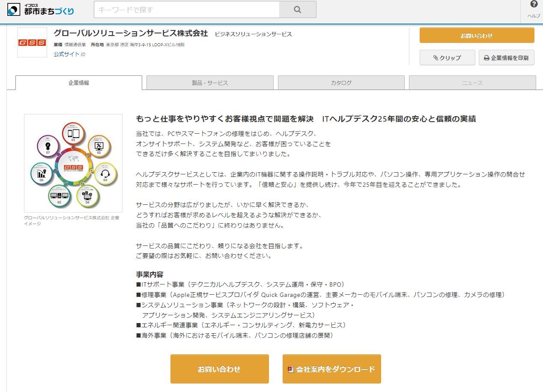Click the company name グローバルソリューションサービス株式会社 heading
The image size is (543, 392).
point(131,33)
